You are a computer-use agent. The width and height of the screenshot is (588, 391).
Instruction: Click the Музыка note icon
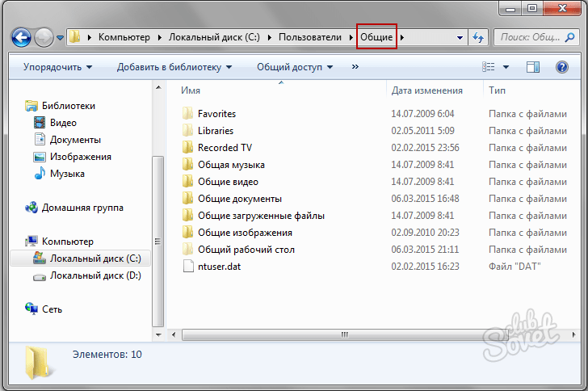coord(40,174)
